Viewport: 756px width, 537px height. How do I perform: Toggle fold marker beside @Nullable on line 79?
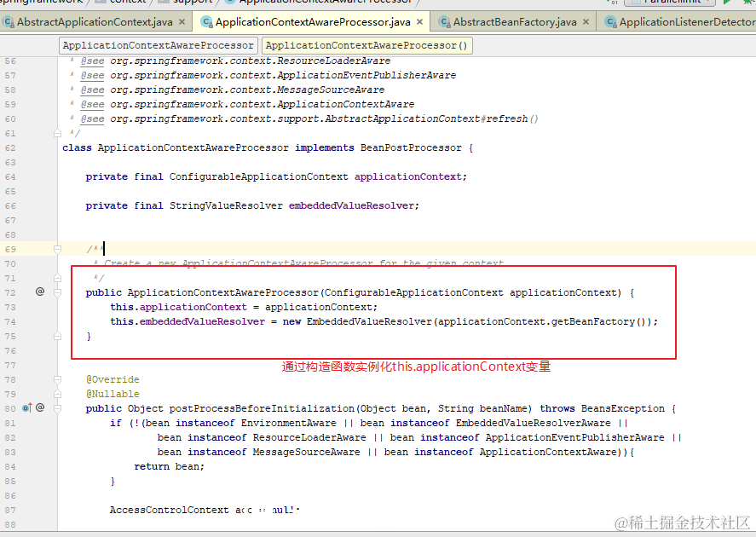coord(57,394)
